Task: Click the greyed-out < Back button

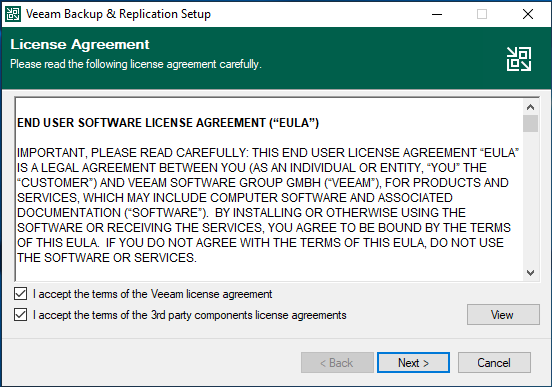Action: (337, 362)
